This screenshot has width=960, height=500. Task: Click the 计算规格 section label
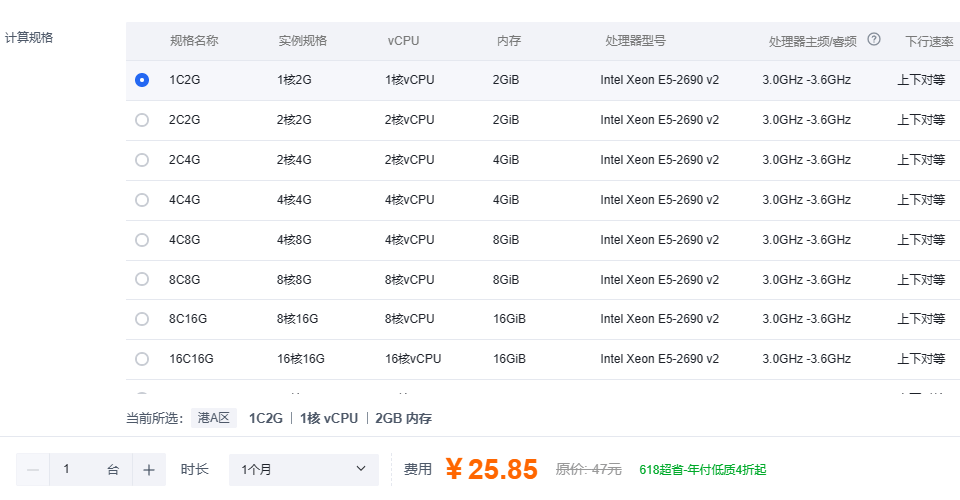click(29, 38)
